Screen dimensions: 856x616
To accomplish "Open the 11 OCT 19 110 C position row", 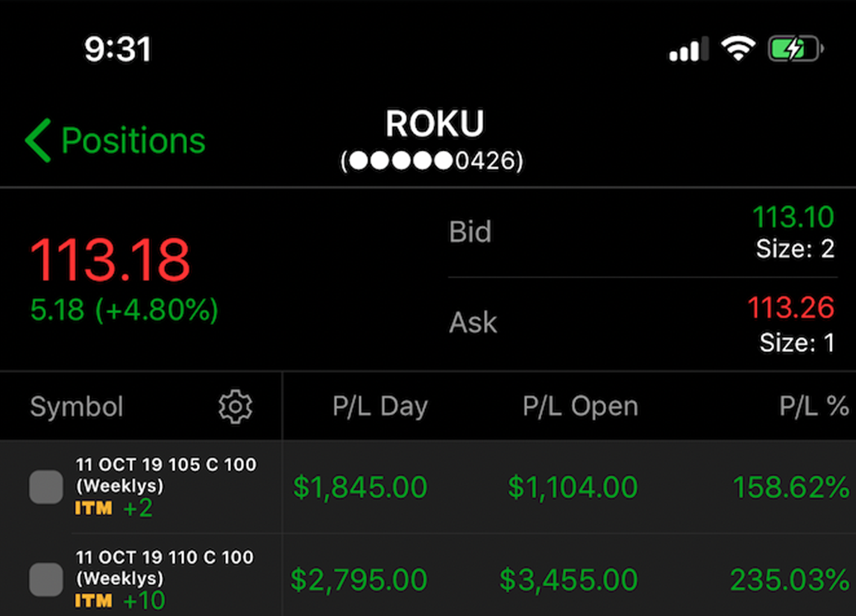I will (x=428, y=575).
